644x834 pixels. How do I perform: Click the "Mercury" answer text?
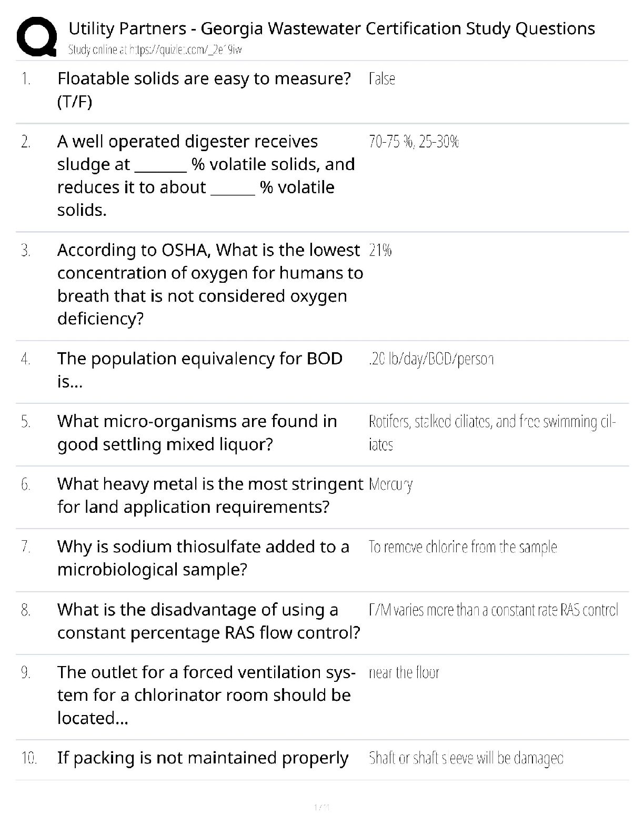(x=390, y=484)
